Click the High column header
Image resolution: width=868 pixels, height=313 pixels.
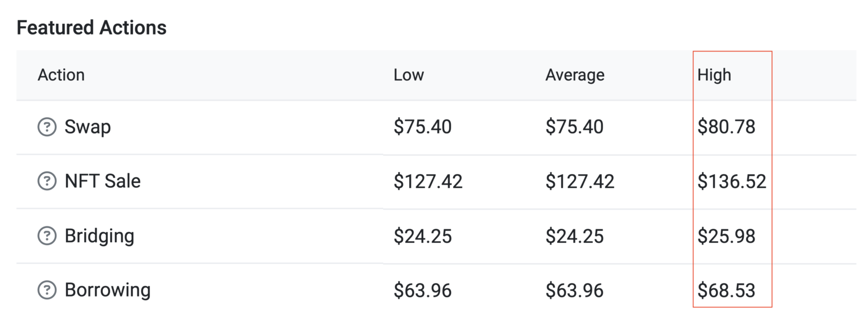point(714,75)
